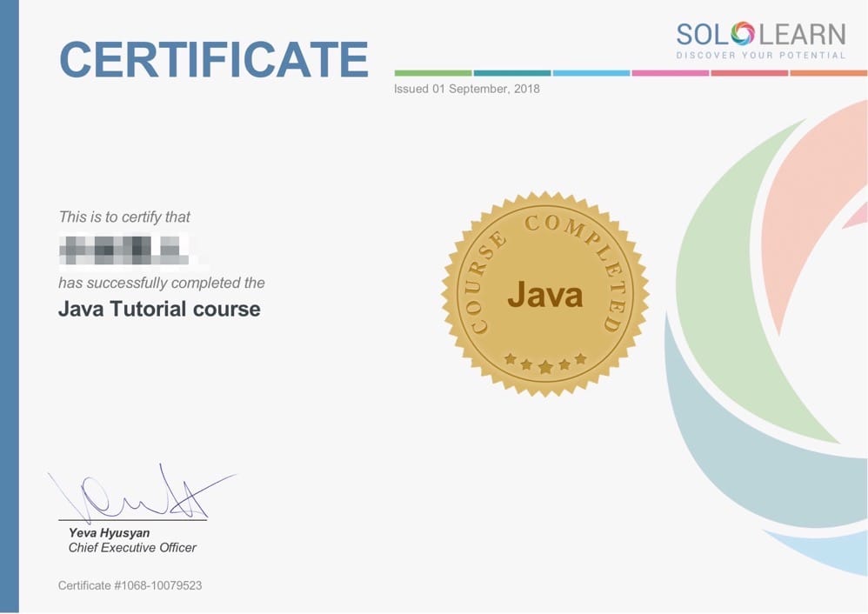Click the Chief Executive Officer title text
The image size is (868, 614).
pos(132,548)
